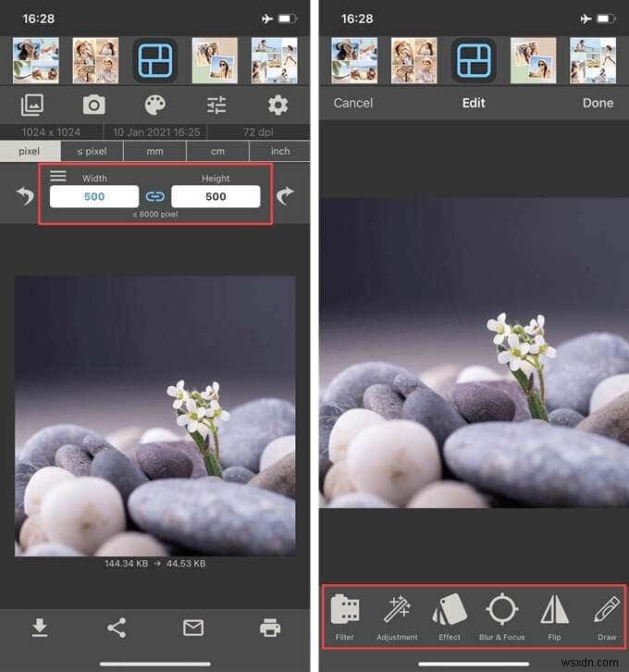Open the hamburger menu above Width
The height and width of the screenshot is (672, 629).
[57, 176]
